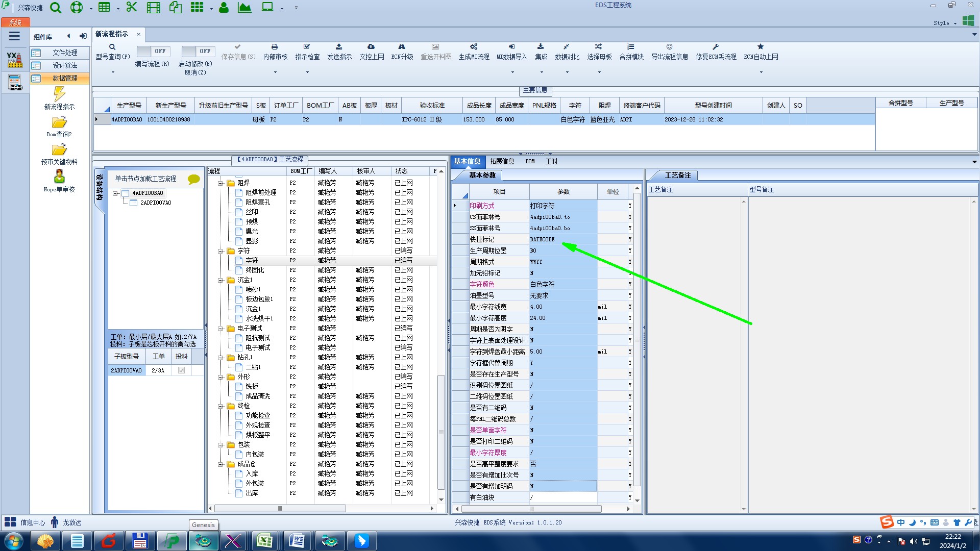Click the 发送指示 toolbar icon
Image resolution: width=980 pixels, height=551 pixels.
tap(339, 47)
